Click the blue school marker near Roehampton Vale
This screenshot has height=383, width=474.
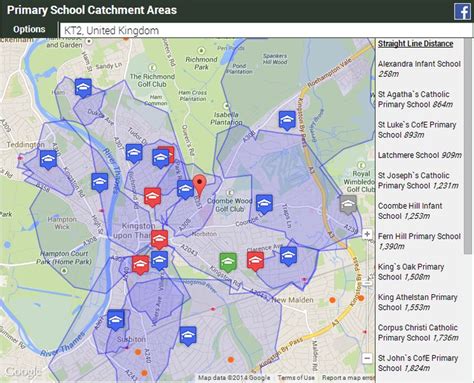(x=287, y=120)
